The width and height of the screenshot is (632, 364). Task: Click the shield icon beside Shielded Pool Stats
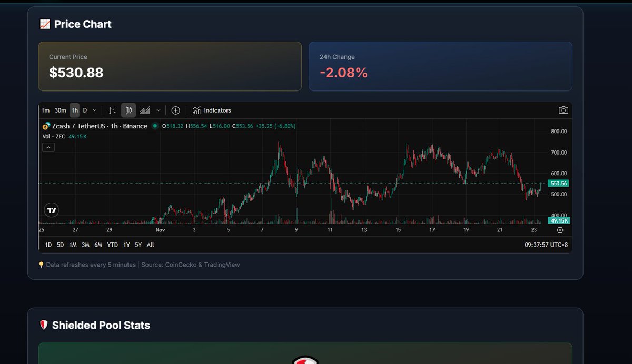44,325
